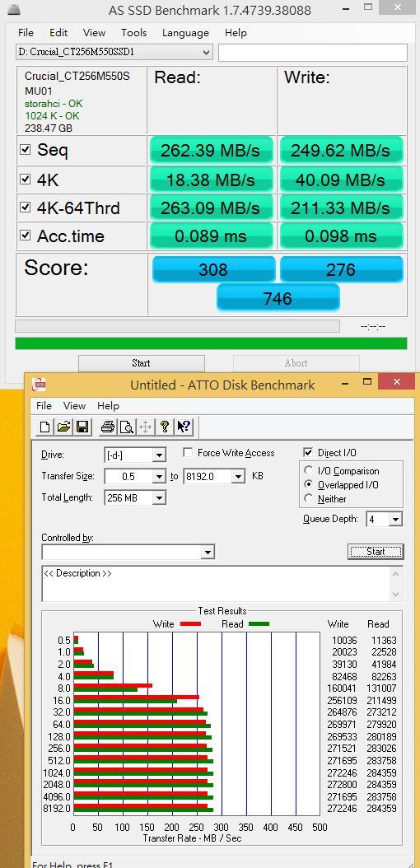420x868 pixels.
Task: Open the Crucial drive selection dropdown
Action: click(114, 53)
